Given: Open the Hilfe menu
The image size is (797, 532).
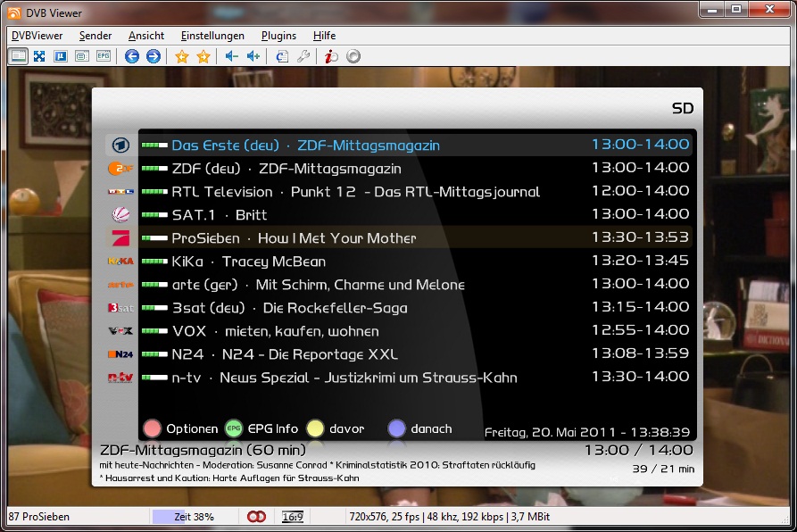Looking at the screenshot, I should (x=324, y=36).
